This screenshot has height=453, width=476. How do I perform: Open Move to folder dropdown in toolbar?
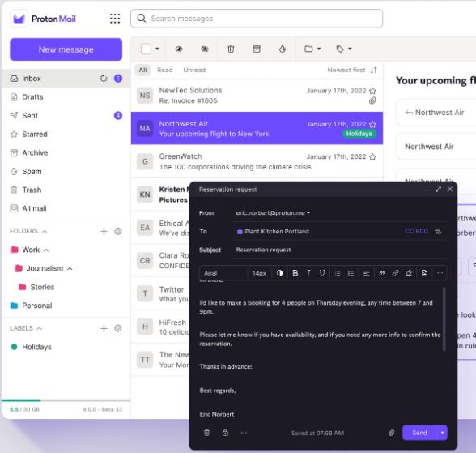pyautogui.click(x=312, y=49)
